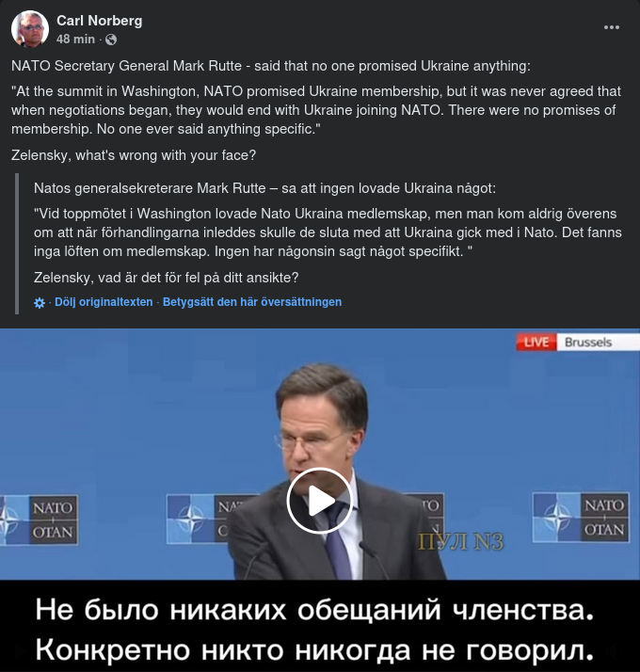Rate translation via Betygsätt den här översättningen
The image size is (640, 672).
point(252,302)
